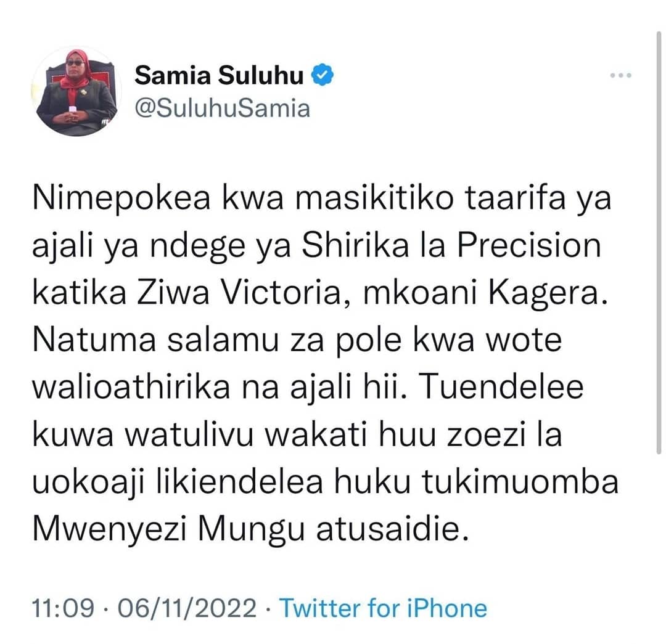Click the 06/11/2022 date
The height and width of the screenshot is (644, 666).
pyautogui.click(x=187, y=608)
